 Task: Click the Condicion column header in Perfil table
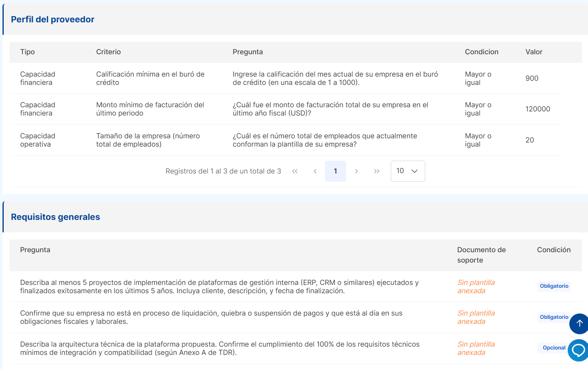tap(482, 52)
